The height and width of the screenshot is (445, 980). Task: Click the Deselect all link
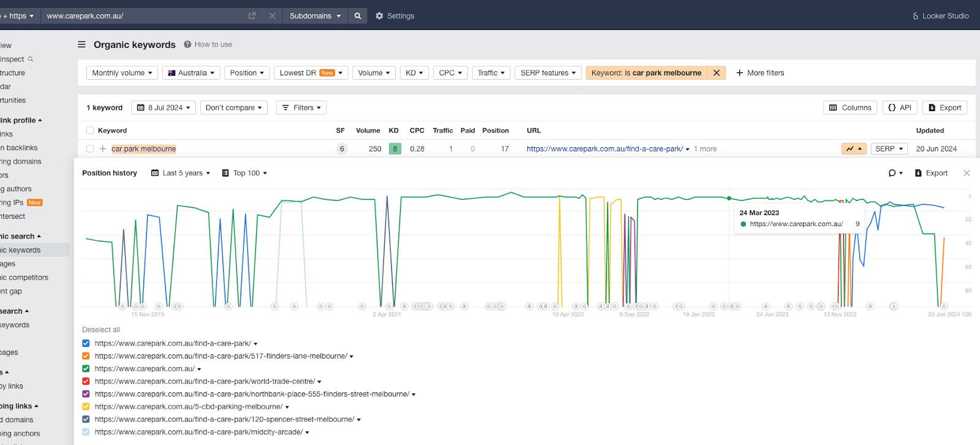pos(101,330)
